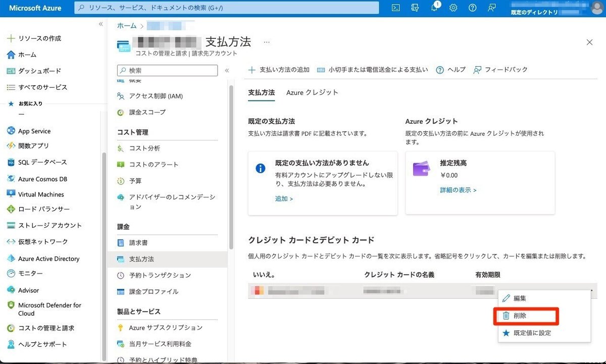Click the モニター gauge icon
Viewport: 606px width, 364px height.
coord(11,274)
